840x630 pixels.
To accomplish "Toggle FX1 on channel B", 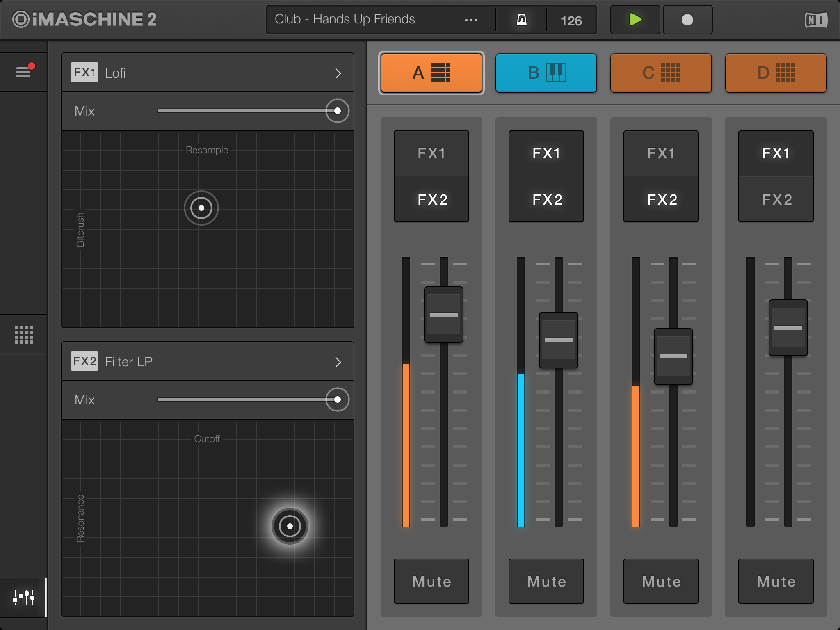I will [546, 153].
